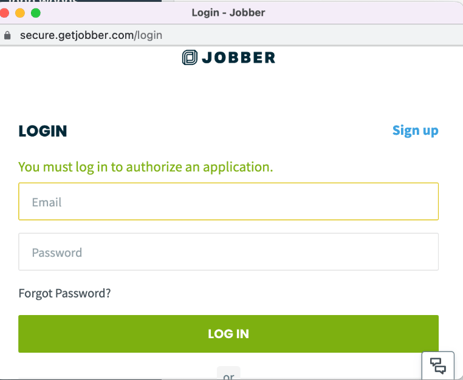
Task: Open the Forgot Password? link
Action: [64, 293]
